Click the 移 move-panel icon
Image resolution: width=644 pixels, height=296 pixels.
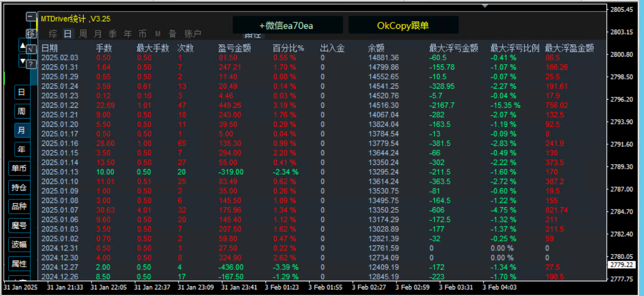(31, 33)
